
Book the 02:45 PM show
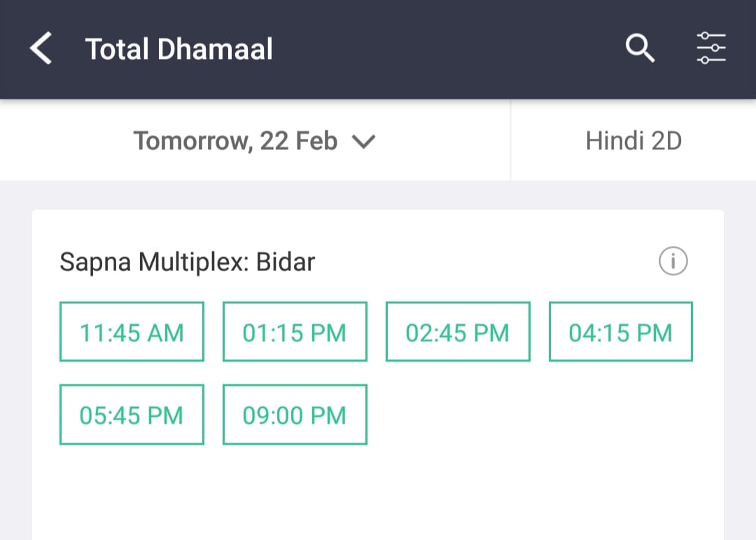point(458,331)
